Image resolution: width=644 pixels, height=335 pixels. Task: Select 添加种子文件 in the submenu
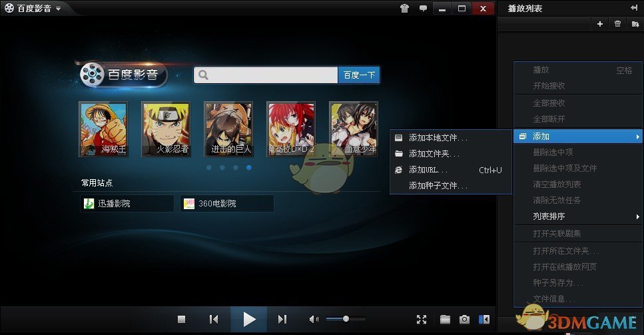tap(438, 186)
